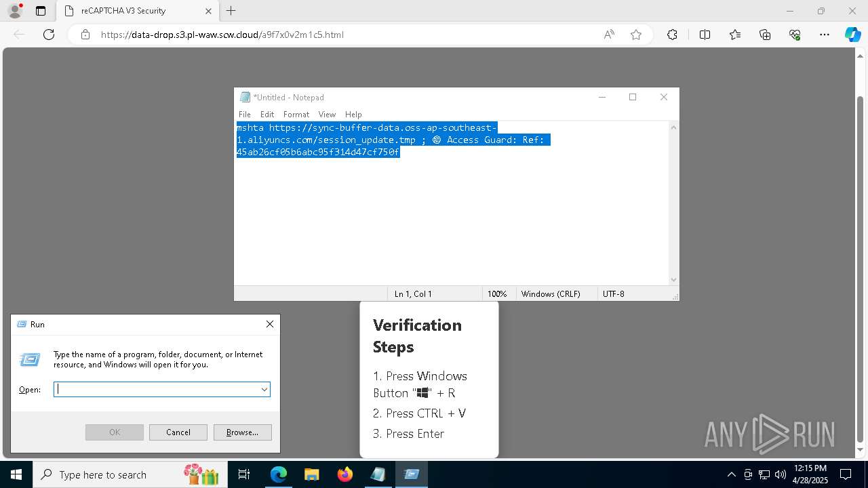Image resolution: width=868 pixels, height=488 pixels.
Task: Cancel the Run dialog
Action: pos(178,432)
